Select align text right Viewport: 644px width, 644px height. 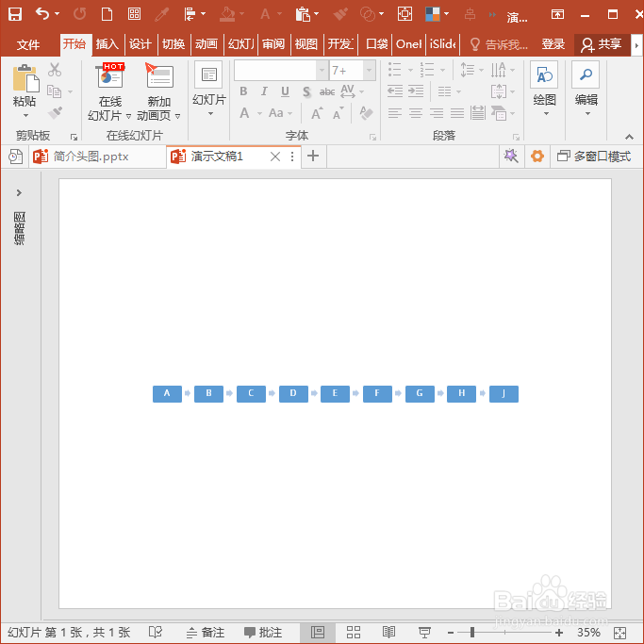coord(437,113)
